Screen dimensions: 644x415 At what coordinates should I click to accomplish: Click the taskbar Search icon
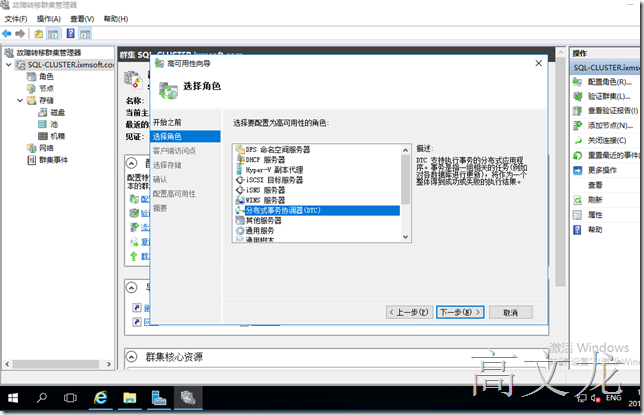pyautogui.click(x=41, y=398)
